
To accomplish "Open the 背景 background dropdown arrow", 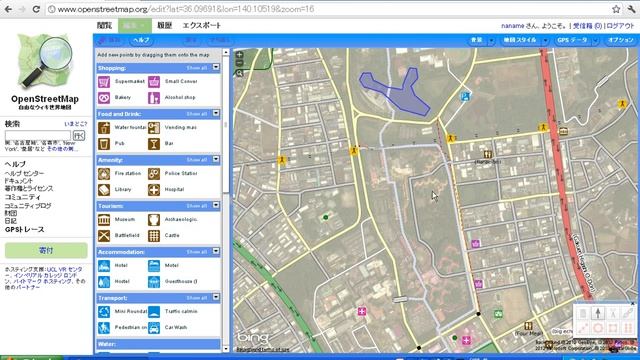I will tap(491, 40).
